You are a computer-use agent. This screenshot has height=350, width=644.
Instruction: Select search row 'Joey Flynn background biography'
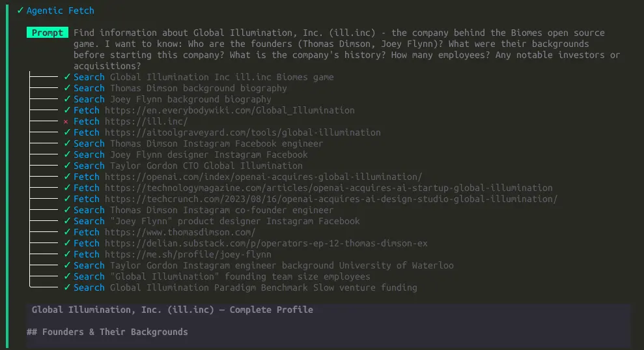(x=173, y=99)
